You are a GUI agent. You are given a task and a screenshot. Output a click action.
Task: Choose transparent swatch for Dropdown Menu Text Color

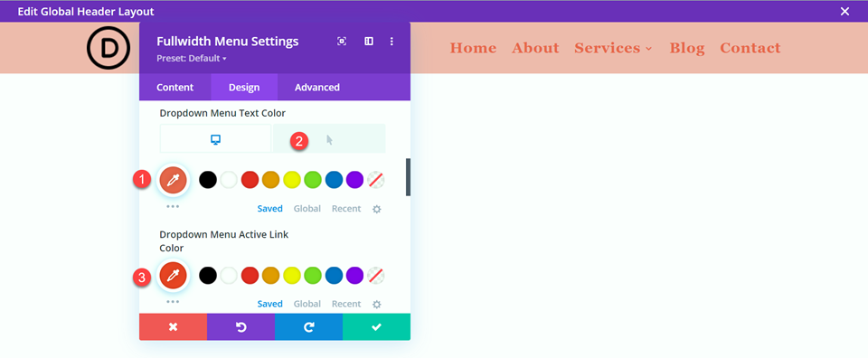coord(376,180)
